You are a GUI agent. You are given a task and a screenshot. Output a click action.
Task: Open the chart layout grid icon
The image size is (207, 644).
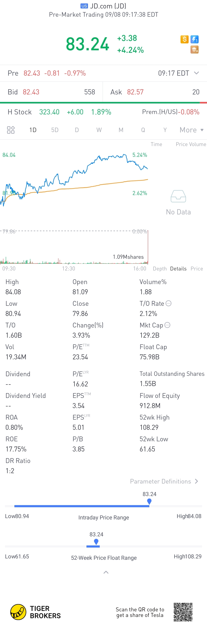coord(11,130)
